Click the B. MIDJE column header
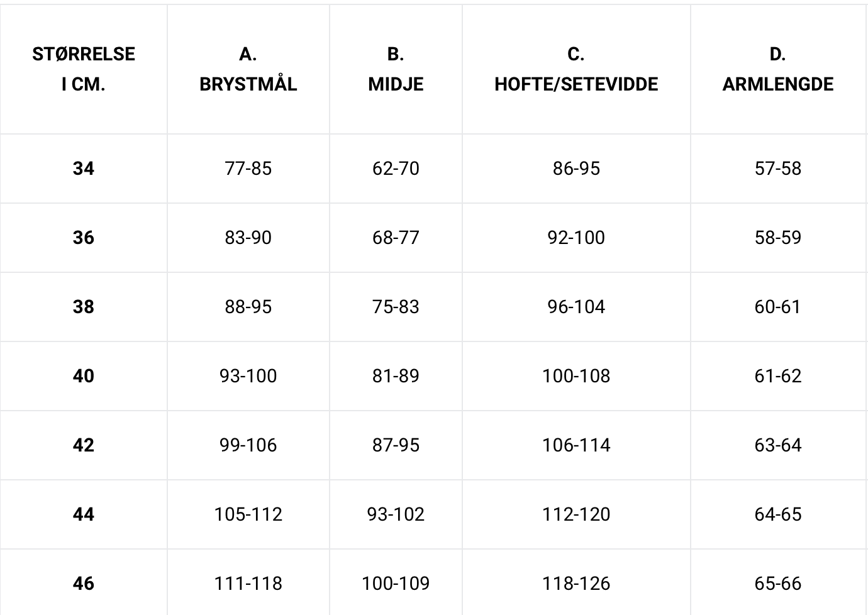The height and width of the screenshot is (615, 868). (x=396, y=69)
